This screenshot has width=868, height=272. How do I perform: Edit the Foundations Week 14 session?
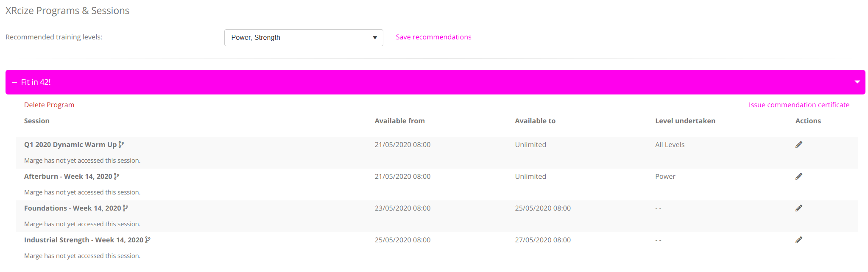[x=798, y=208]
